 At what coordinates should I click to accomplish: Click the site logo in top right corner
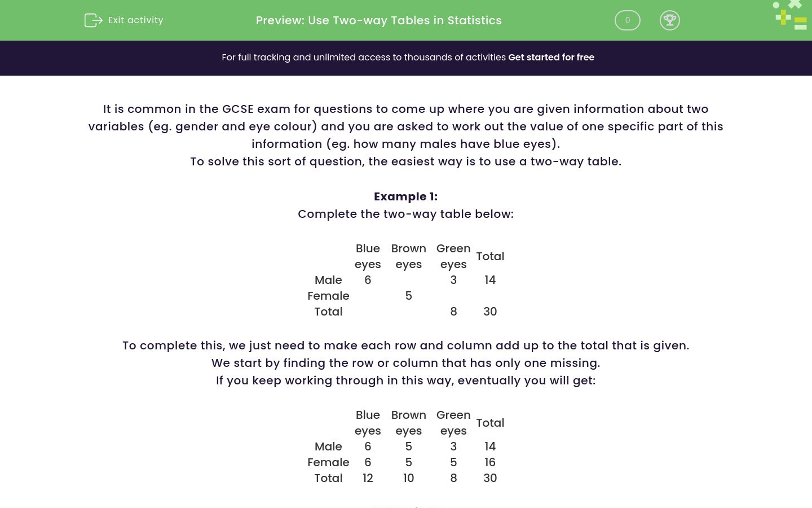[789, 15]
